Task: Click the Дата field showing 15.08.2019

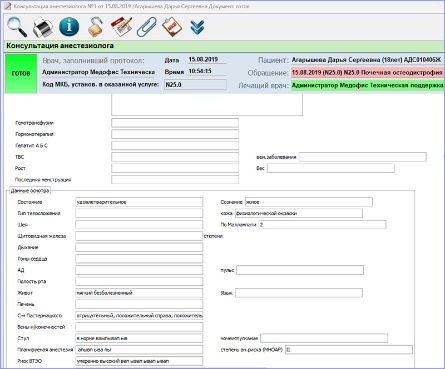Action: (x=207, y=60)
